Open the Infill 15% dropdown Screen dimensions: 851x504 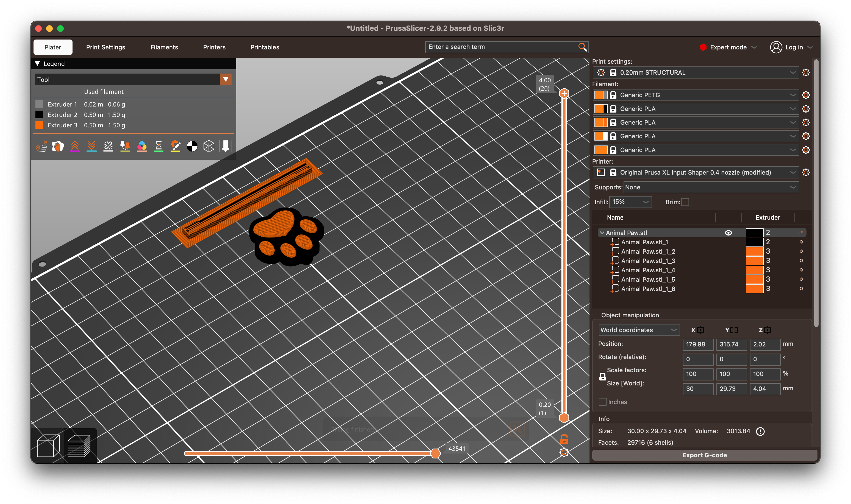click(630, 202)
